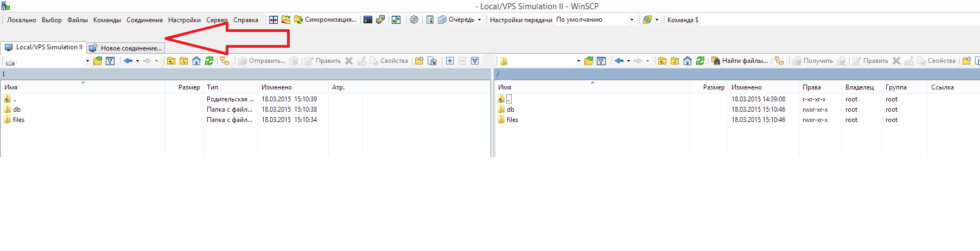Go to home directory in local panel
Viewport: 980px width, 251px height.
pos(196,61)
